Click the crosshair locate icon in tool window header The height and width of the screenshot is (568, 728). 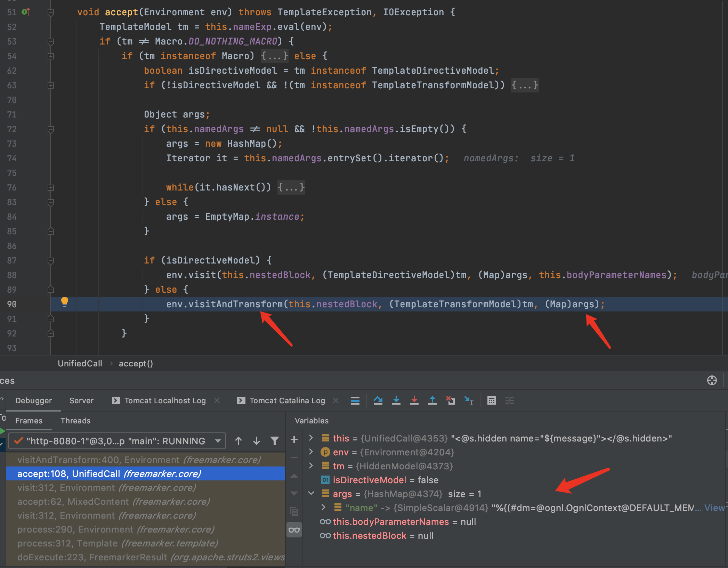(712, 380)
